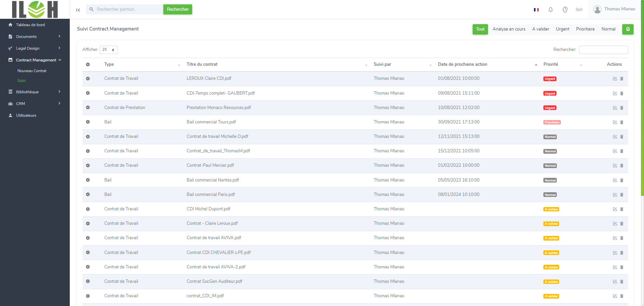644x306 pixels.
Task: Open the Afficher entries count dropdown
Action: [x=108, y=50]
